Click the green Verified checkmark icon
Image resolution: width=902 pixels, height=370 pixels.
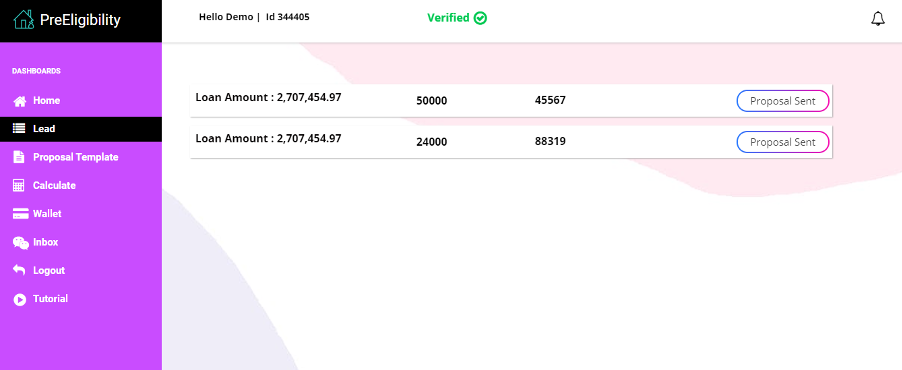[480, 18]
